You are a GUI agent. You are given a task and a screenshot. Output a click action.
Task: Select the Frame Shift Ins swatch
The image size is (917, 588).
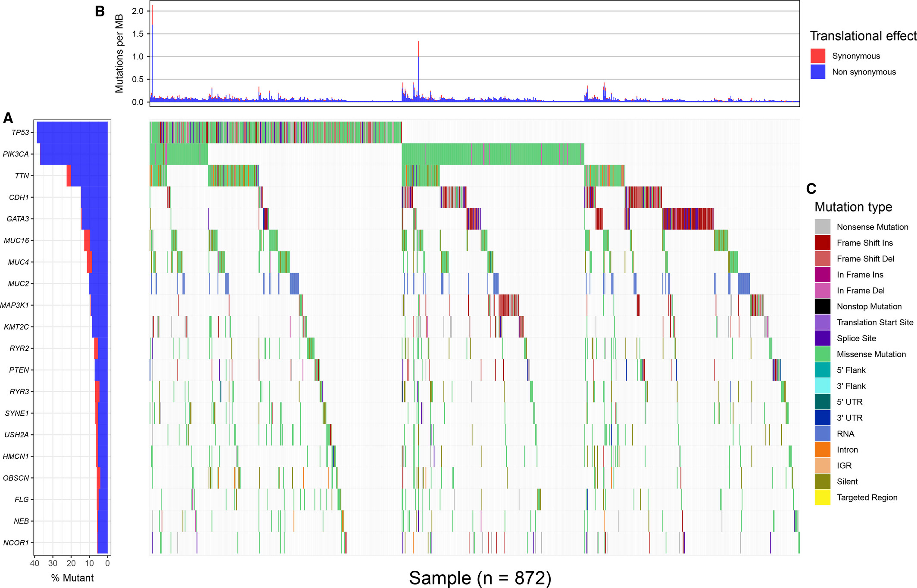click(822, 243)
